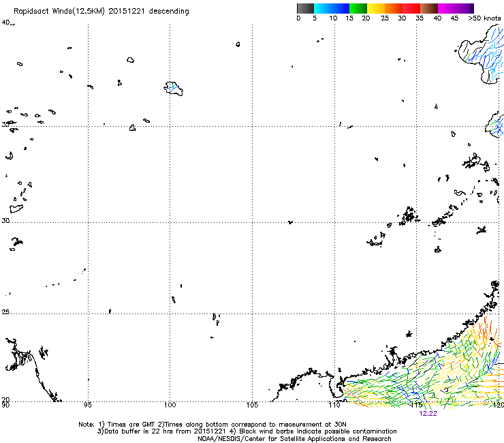Click the legend tick label '25'

385,18
